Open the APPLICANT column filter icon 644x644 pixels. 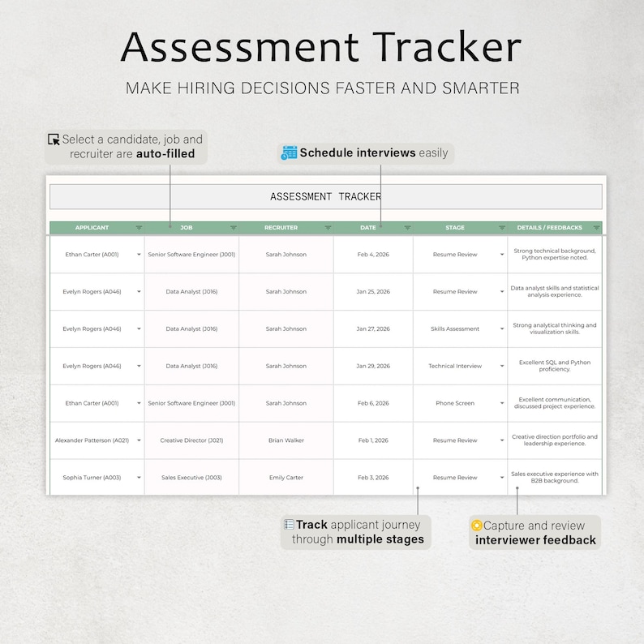[139, 228]
